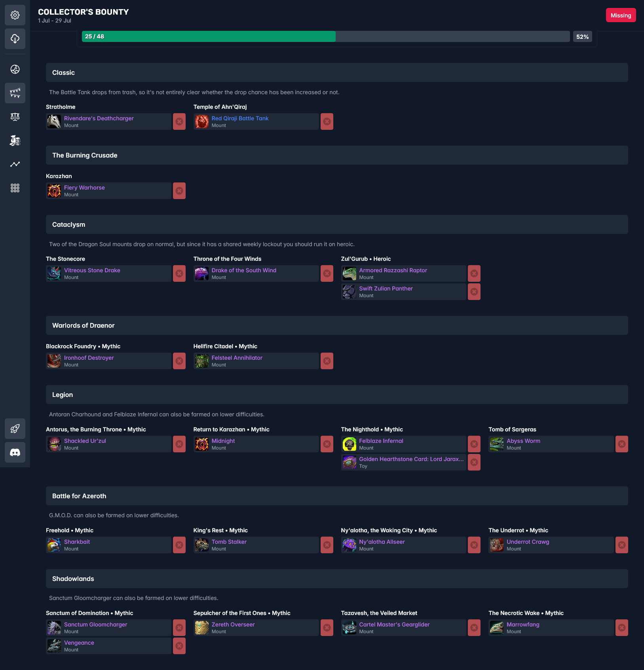The image size is (644, 670).
Task: Collapse the Cataclysm section header
Action: tap(337, 224)
